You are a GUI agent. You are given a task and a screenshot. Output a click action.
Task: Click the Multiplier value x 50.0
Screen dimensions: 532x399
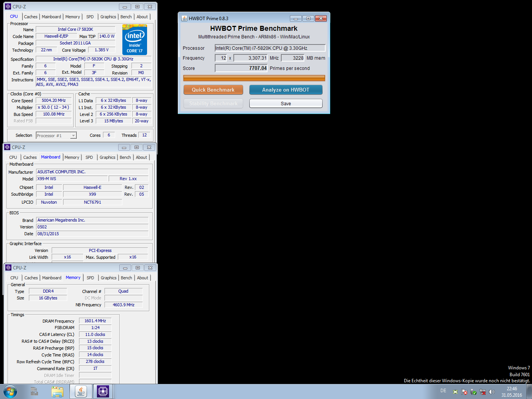54,107
